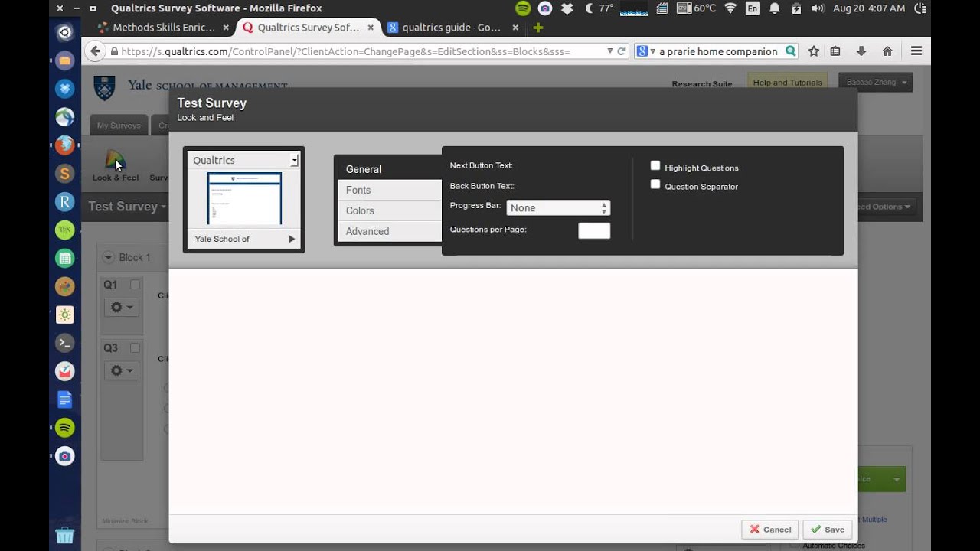Go to Firefox home page icon
Screen dimensions: 980x551
click(887, 51)
